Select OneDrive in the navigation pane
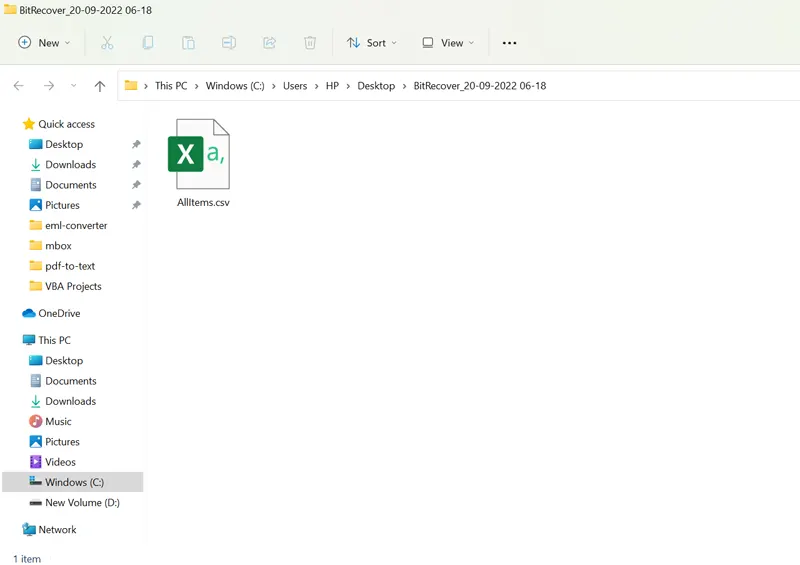Viewport: 800px width, 565px height. (x=59, y=313)
